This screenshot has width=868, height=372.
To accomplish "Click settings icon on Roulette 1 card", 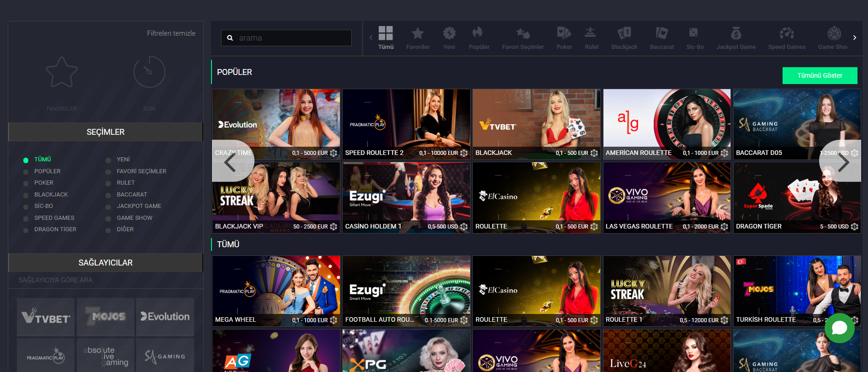I will pyautogui.click(x=724, y=320).
